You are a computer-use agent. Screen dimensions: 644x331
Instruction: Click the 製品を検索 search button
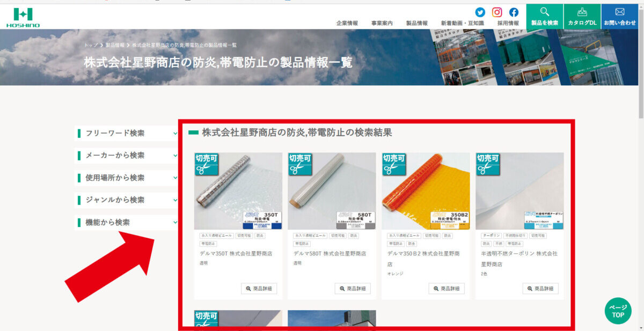[x=545, y=17]
